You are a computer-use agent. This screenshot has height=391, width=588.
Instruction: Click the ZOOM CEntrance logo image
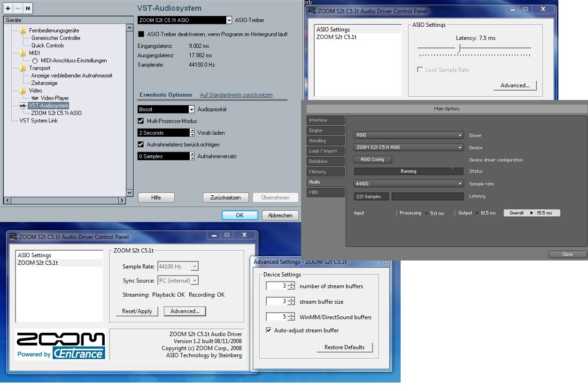coord(61,346)
